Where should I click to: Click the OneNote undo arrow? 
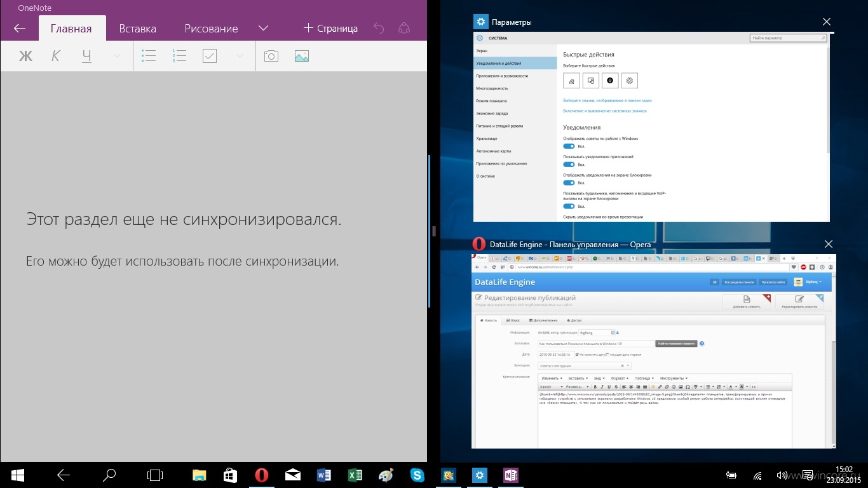(379, 28)
